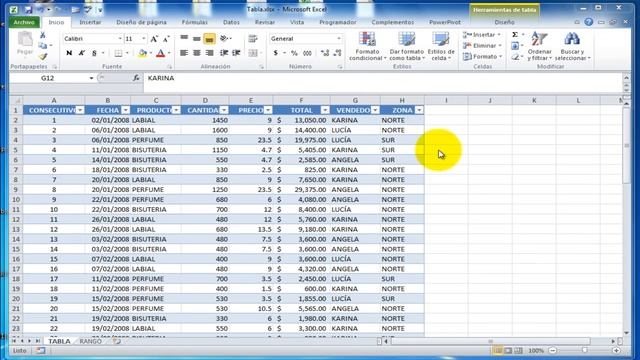
Task: Open Ordenar y filtrar menu
Action: coord(540,47)
